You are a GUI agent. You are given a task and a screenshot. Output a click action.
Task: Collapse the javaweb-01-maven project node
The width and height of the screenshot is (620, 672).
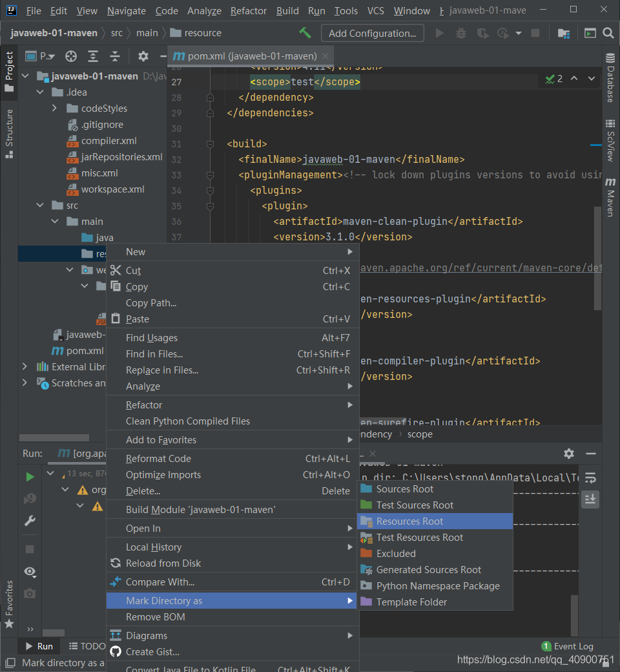(25, 76)
